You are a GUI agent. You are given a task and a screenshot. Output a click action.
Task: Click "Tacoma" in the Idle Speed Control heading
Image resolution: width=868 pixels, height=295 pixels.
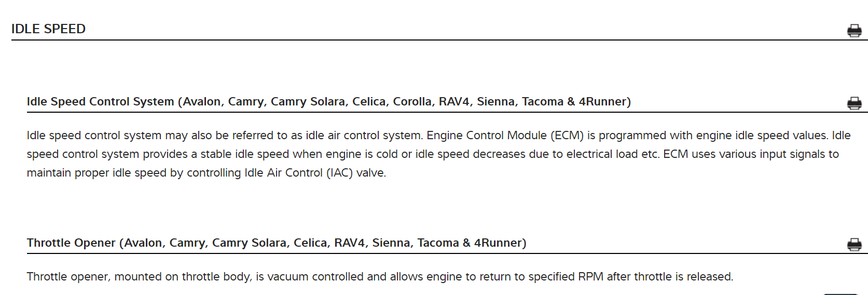542,102
